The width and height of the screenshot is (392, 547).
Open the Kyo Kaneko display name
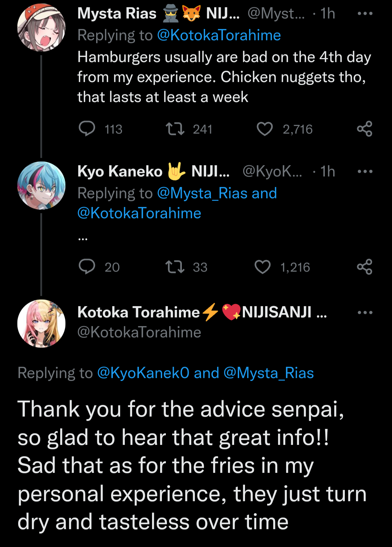(x=120, y=171)
